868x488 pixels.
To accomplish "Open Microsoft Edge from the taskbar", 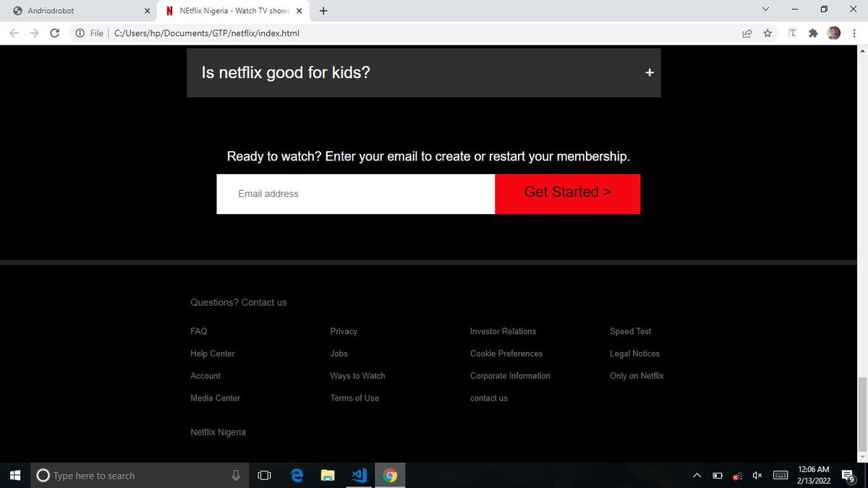I will pos(297,475).
